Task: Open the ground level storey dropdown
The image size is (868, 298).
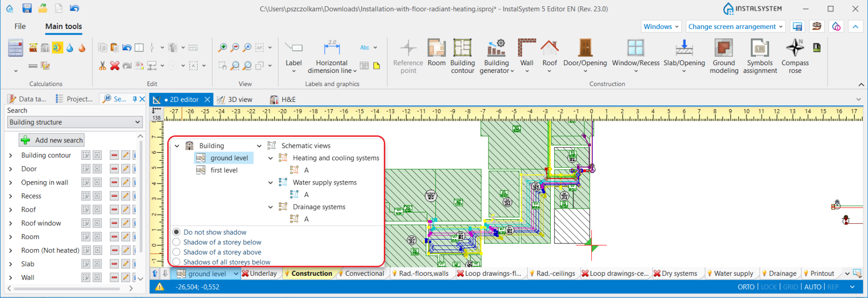Action: click(x=236, y=274)
